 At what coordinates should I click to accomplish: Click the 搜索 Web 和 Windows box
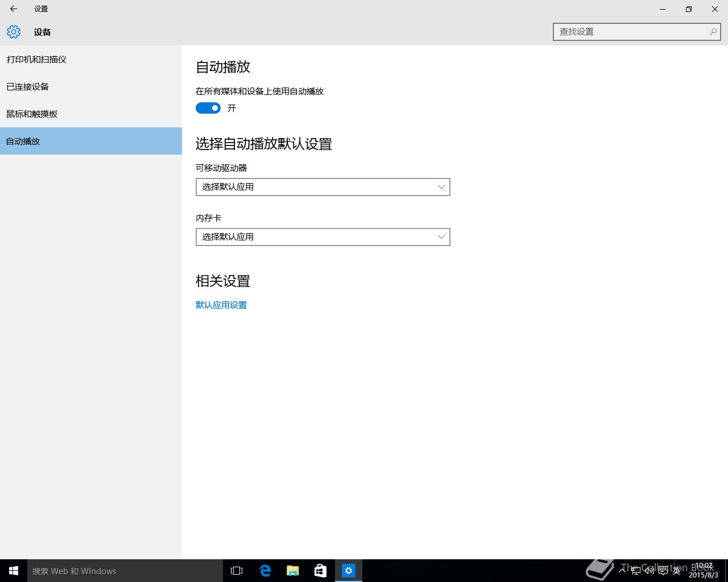[x=125, y=571]
